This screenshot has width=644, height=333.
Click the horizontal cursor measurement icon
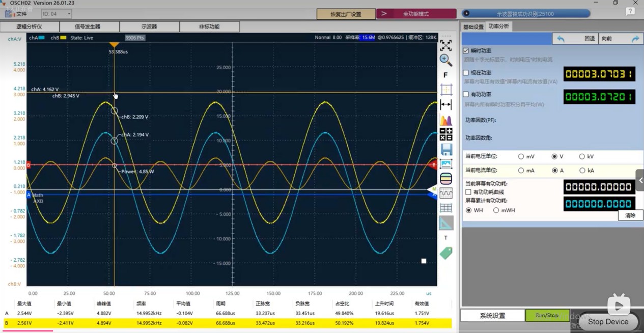coord(445,105)
